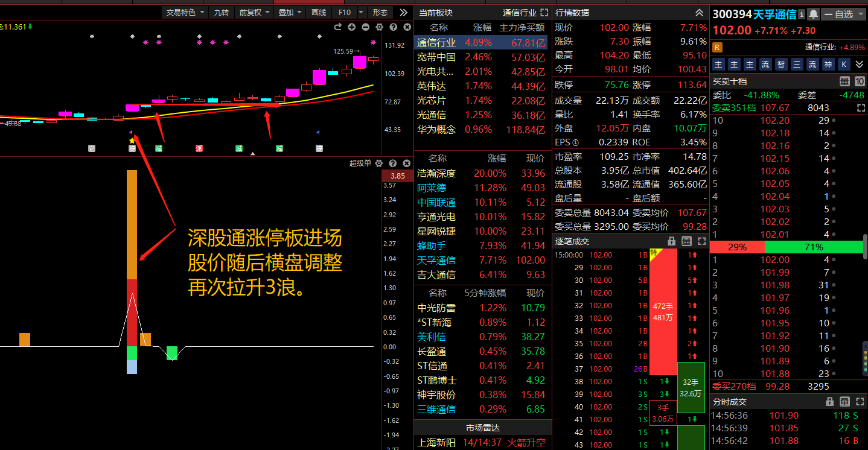This screenshot has height=450, width=868.
Task: Select the 智 quick button
Action: pyautogui.click(x=780, y=64)
